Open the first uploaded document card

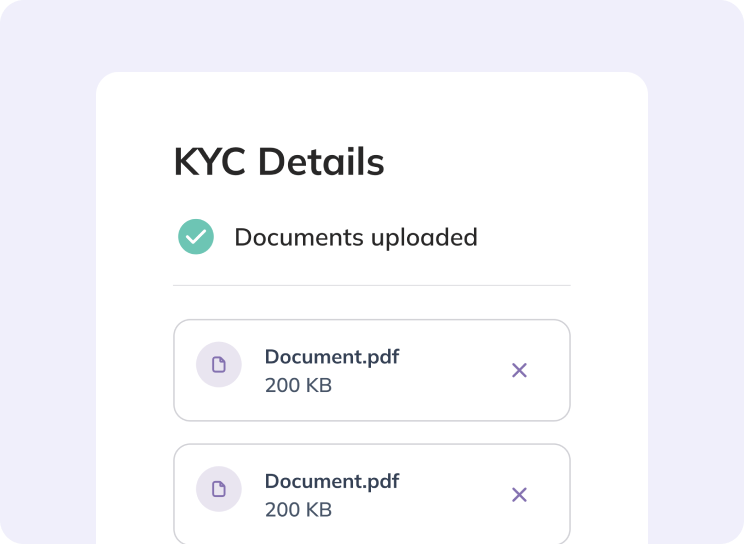click(x=372, y=370)
